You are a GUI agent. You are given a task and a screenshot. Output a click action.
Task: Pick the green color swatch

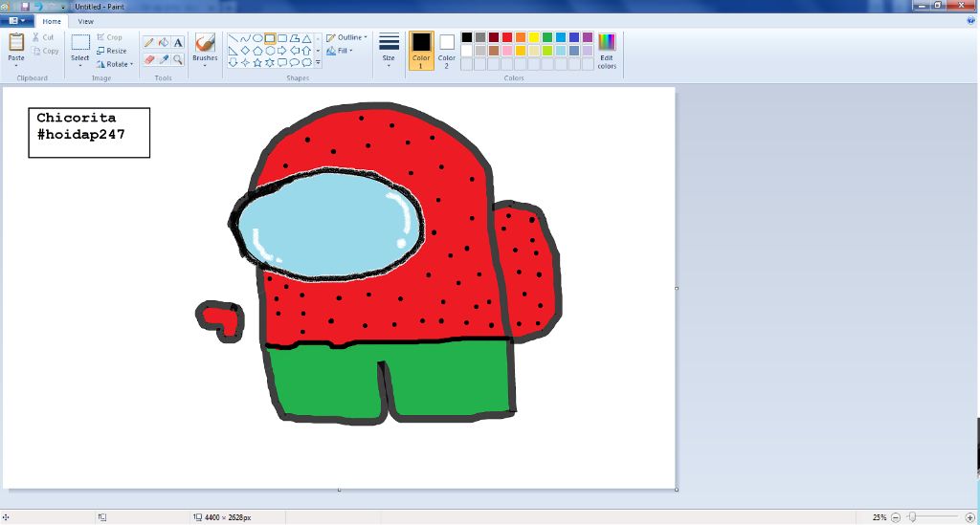pyautogui.click(x=547, y=37)
